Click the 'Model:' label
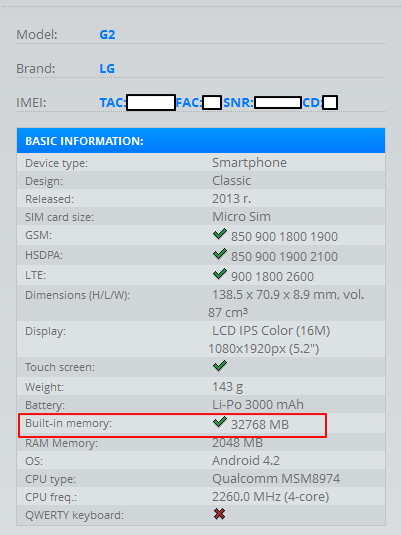Viewport: 401px width, 535px height. 37,34
